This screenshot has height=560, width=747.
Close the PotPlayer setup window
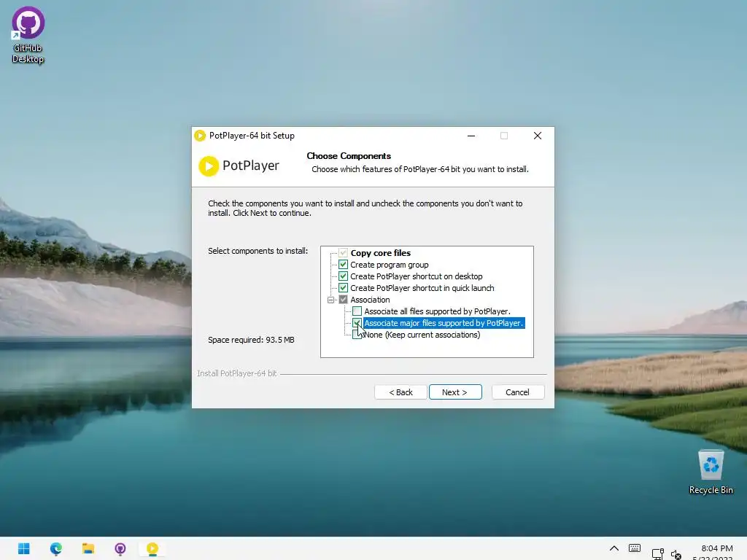coord(538,136)
